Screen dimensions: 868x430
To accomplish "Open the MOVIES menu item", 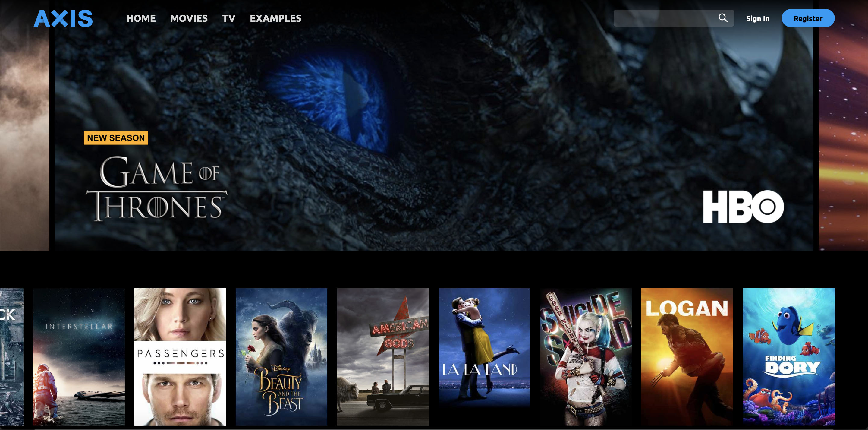I will pos(189,18).
